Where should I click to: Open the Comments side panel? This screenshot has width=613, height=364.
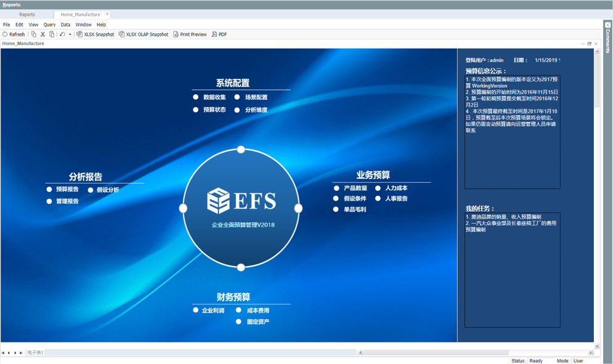[x=608, y=38]
